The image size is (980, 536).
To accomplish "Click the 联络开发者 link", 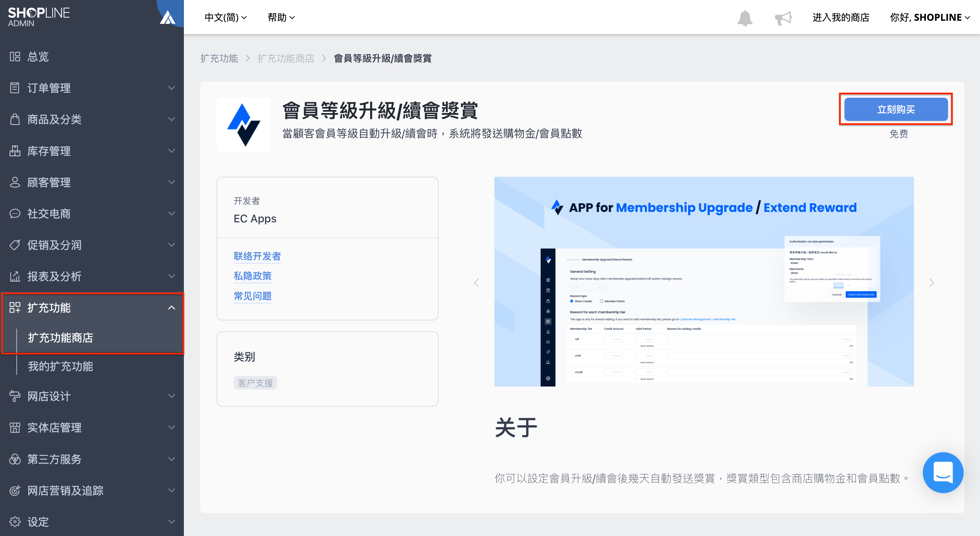I will [257, 256].
